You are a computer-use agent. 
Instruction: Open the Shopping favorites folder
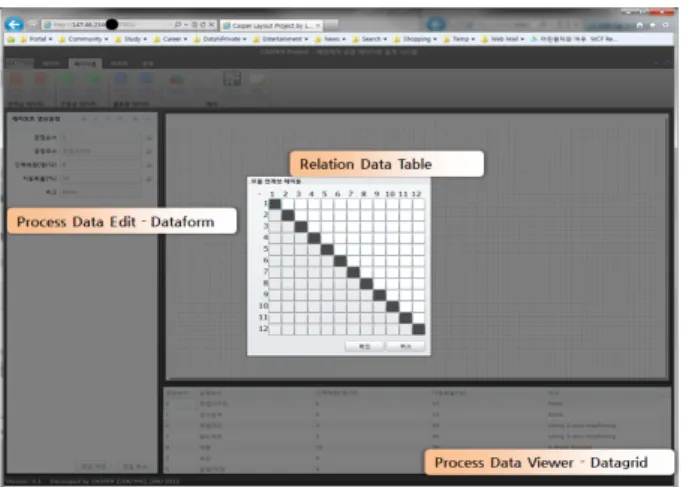click(x=415, y=39)
